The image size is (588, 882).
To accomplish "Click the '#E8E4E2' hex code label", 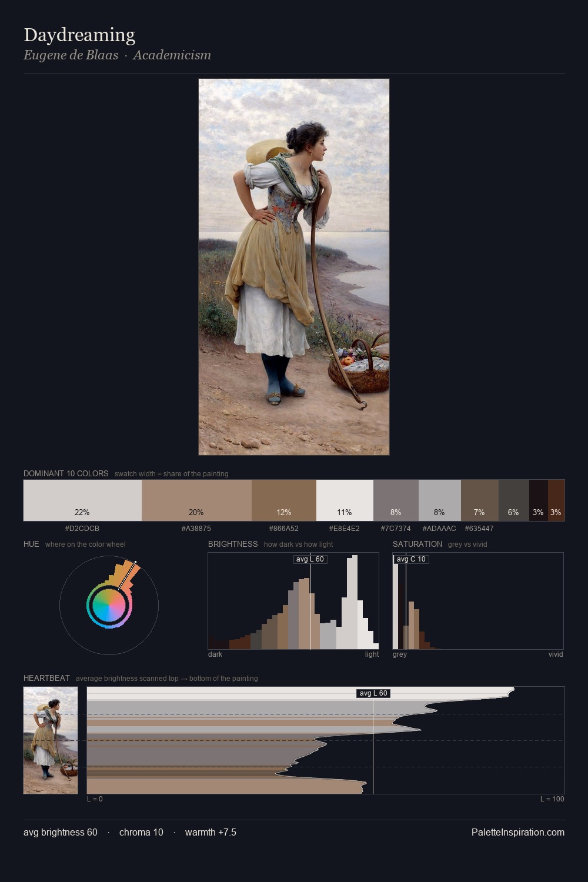I will point(345,529).
